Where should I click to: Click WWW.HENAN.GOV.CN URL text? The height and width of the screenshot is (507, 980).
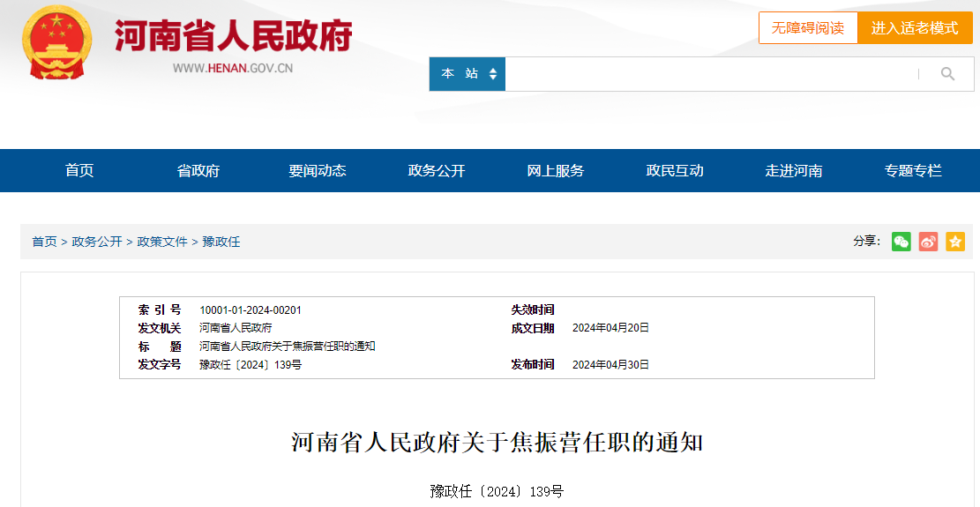(x=233, y=68)
